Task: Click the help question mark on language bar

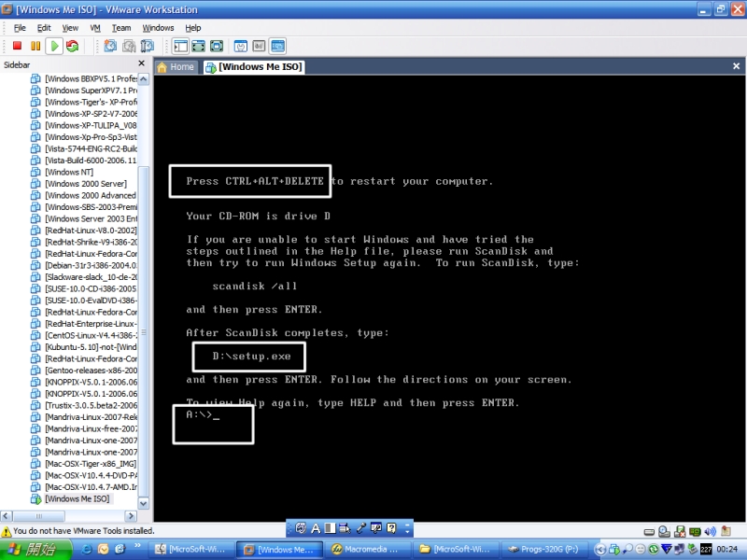Action: point(391,528)
